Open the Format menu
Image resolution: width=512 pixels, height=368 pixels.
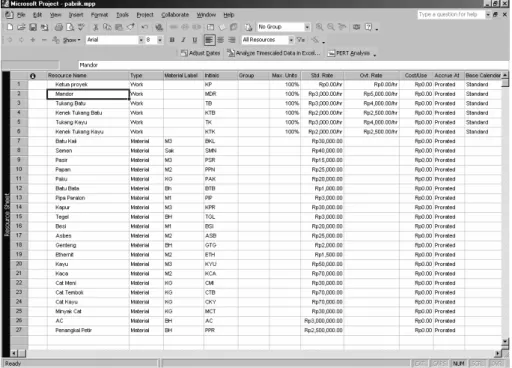pos(99,15)
